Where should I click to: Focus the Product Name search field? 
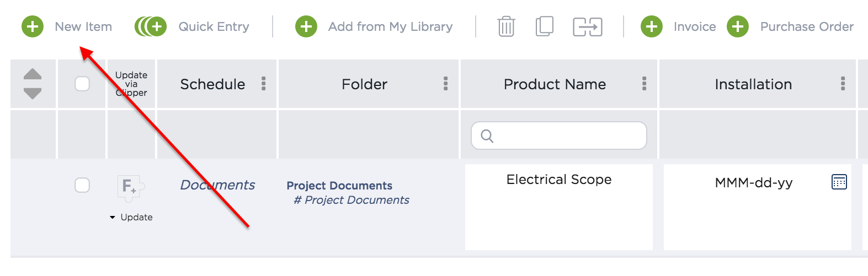[x=558, y=136]
